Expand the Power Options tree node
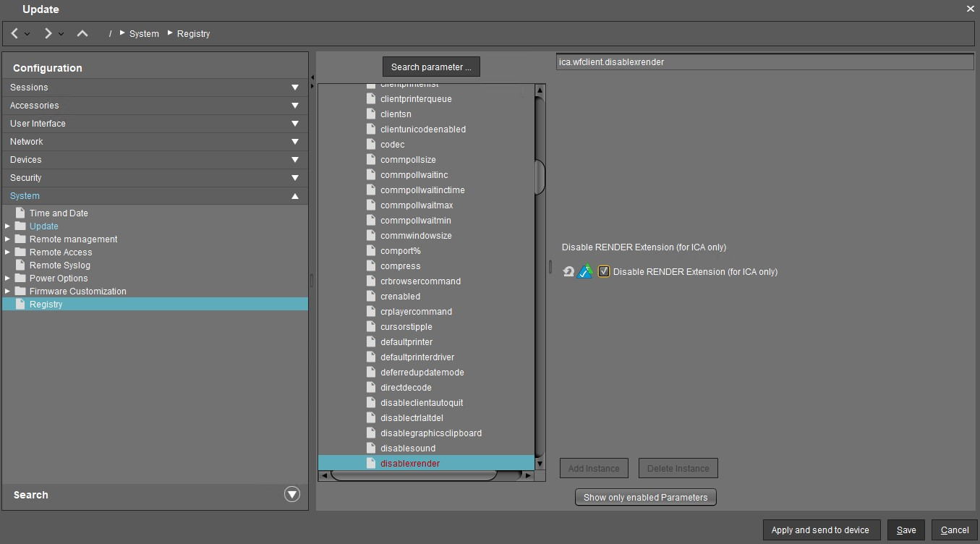 [7, 279]
